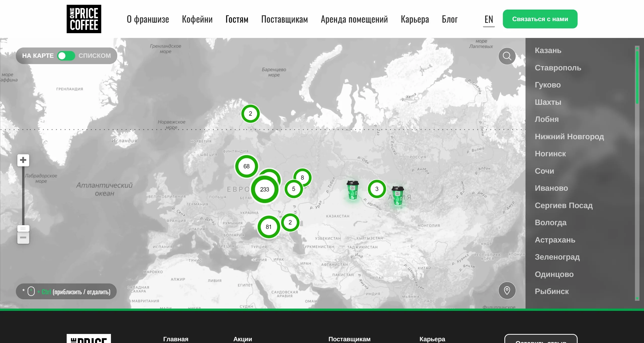Zoom out with the minus button
The width and height of the screenshot is (644, 343).
click(x=23, y=238)
